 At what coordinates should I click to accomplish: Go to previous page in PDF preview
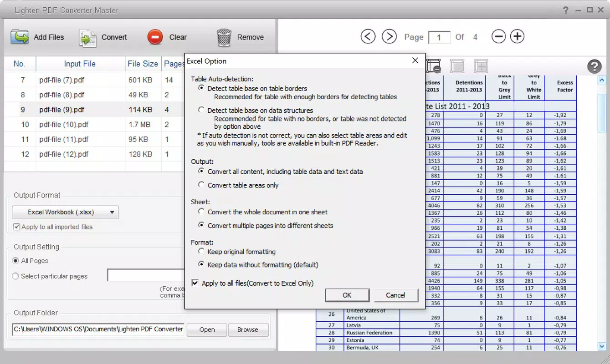368,36
